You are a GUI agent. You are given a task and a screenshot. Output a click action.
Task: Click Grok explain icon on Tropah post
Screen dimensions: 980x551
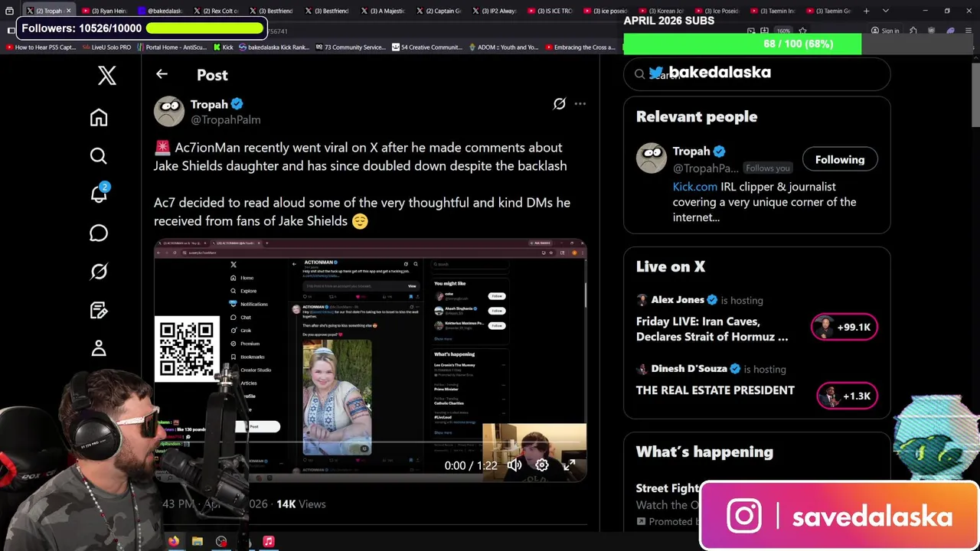click(560, 103)
